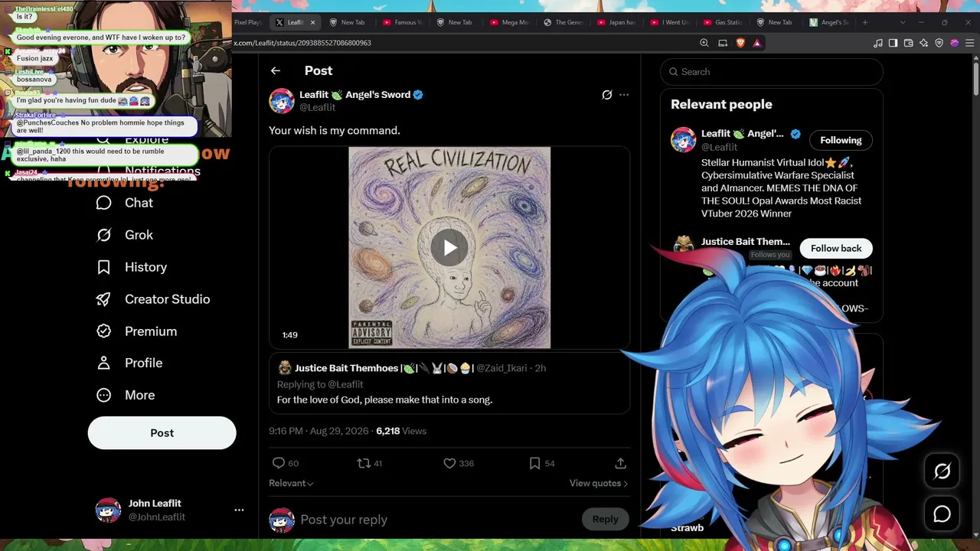Open the media control music note icon
Image resolution: width=980 pixels, height=551 pixels.
click(877, 43)
